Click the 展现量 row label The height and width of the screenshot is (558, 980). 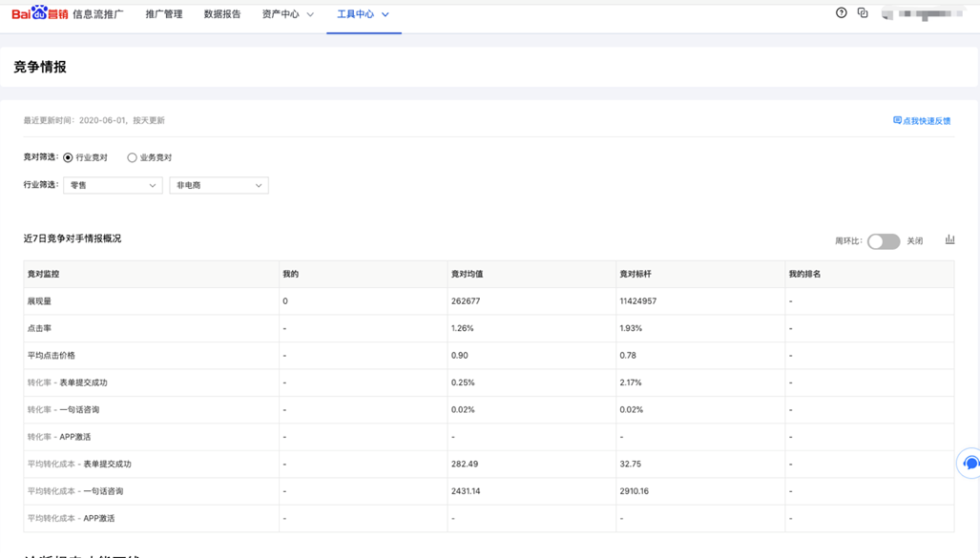tap(39, 301)
